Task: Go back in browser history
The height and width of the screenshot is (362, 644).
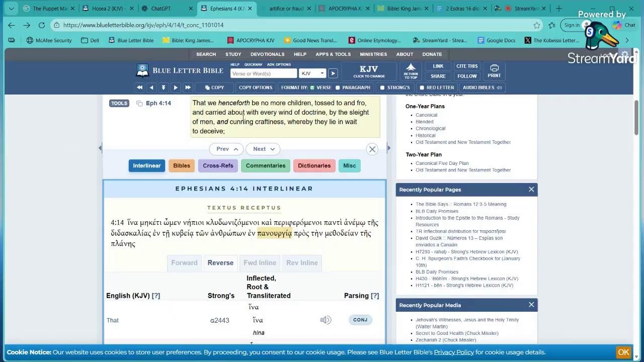Action: point(12,25)
